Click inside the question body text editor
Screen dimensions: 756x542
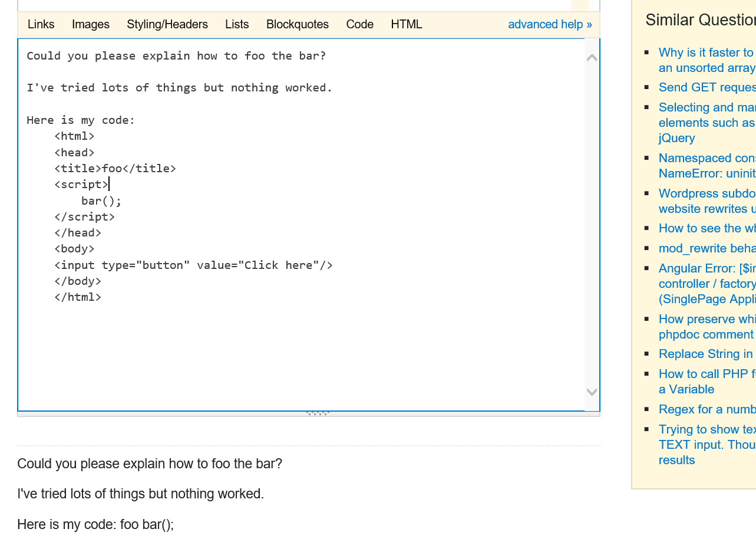(x=301, y=225)
